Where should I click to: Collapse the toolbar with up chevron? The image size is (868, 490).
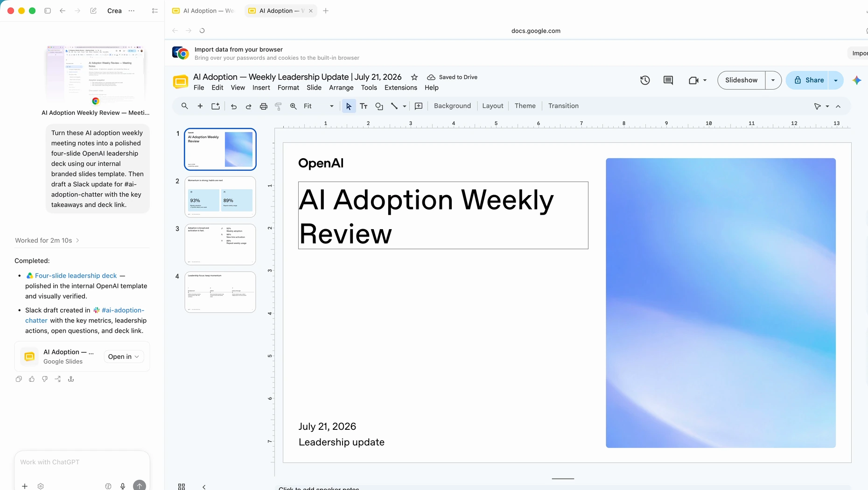tap(838, 106)
